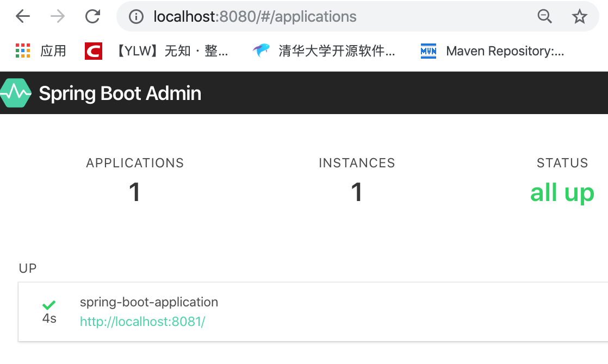Open the 清华大学开源软件 bookmark

pos(324,51)
